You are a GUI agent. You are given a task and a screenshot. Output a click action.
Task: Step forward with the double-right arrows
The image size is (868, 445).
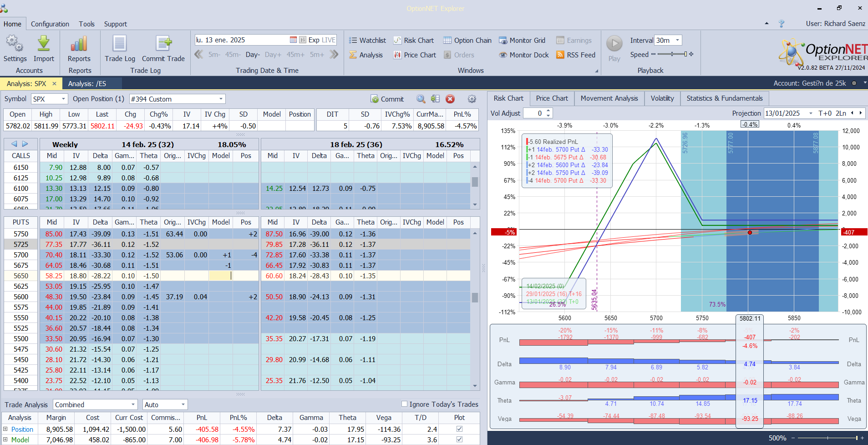(x=334, y=55)
